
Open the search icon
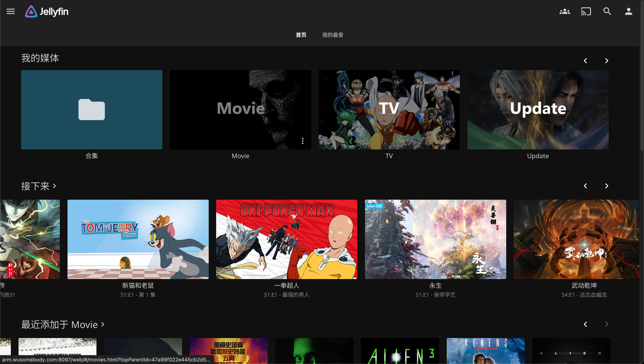point(607,11)
